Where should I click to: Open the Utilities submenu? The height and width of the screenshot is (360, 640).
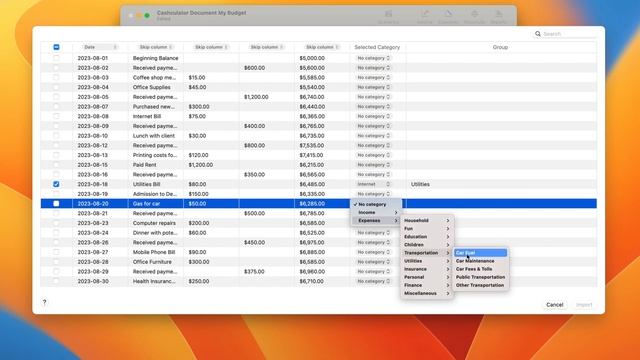[427, 261]
